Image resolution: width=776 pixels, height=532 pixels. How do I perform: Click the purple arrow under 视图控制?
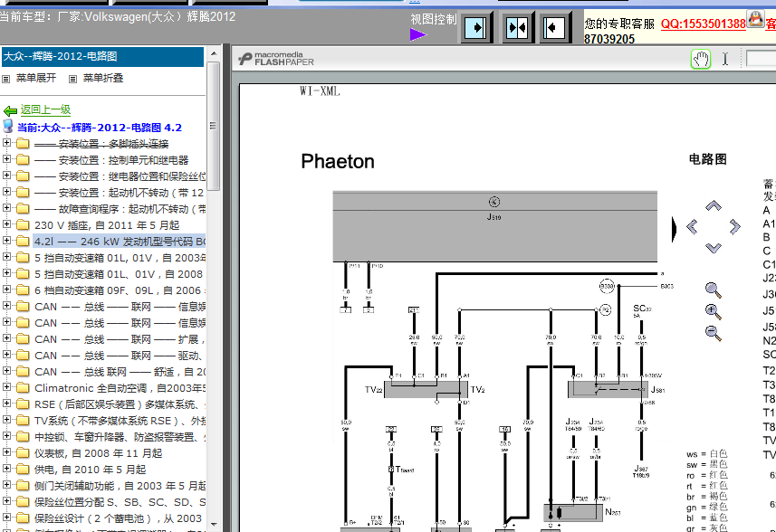[418, 34]
